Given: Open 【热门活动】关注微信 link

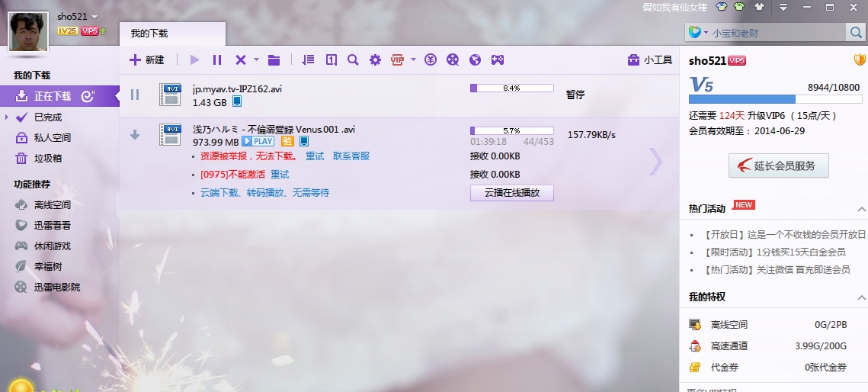Looking at the screenshot, I should (776, 270).
